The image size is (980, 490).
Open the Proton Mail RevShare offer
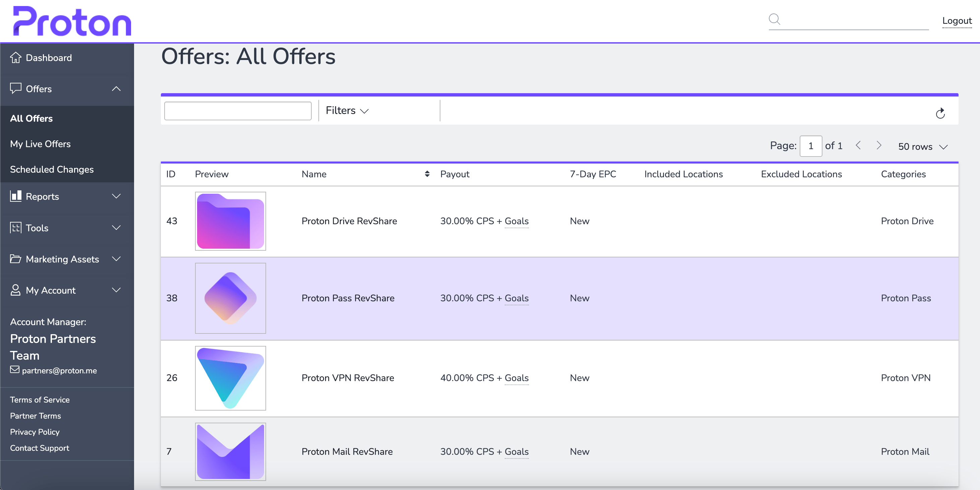pyautogui.click(x=347, y=451)
